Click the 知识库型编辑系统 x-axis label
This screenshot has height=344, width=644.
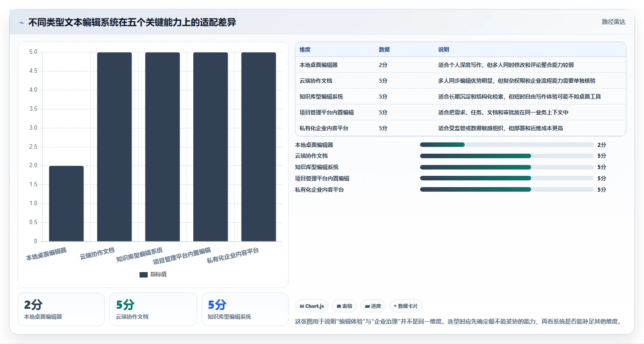coord(140,255)
